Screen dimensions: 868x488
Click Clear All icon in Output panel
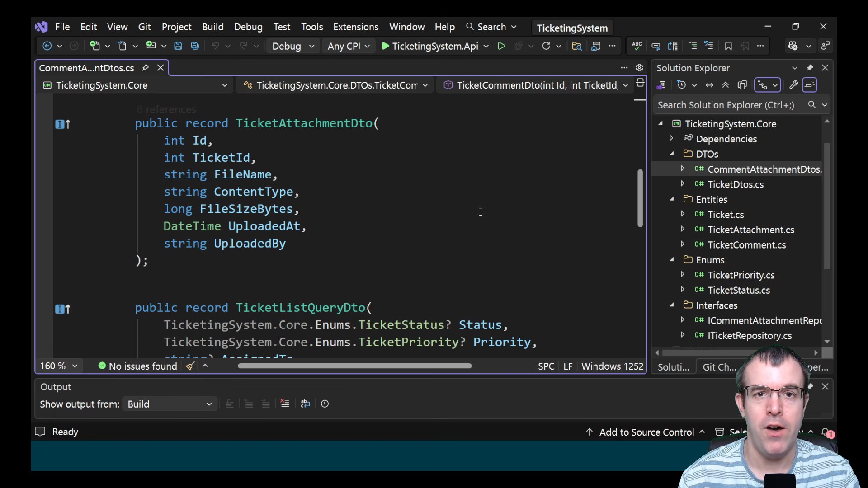pos(285,404)
